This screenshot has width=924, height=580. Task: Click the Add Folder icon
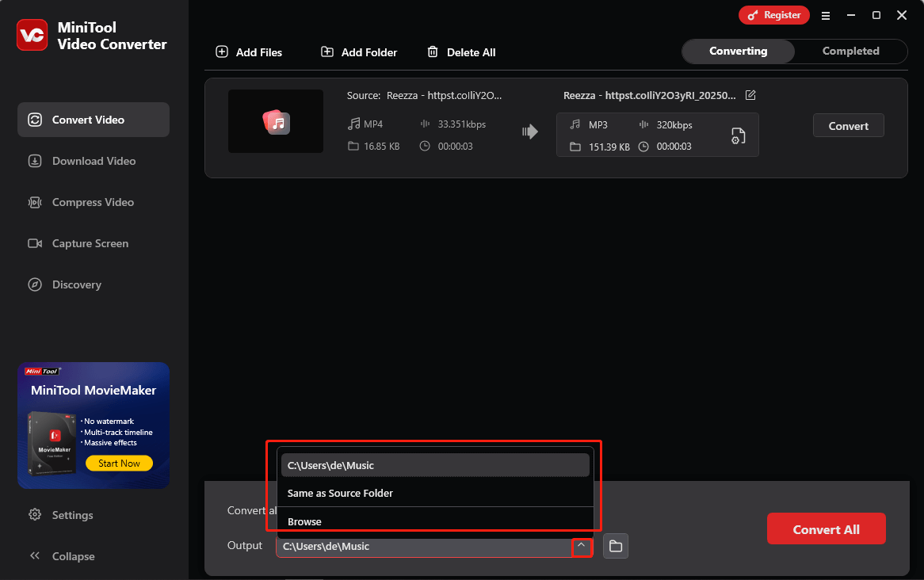point(327,52)
